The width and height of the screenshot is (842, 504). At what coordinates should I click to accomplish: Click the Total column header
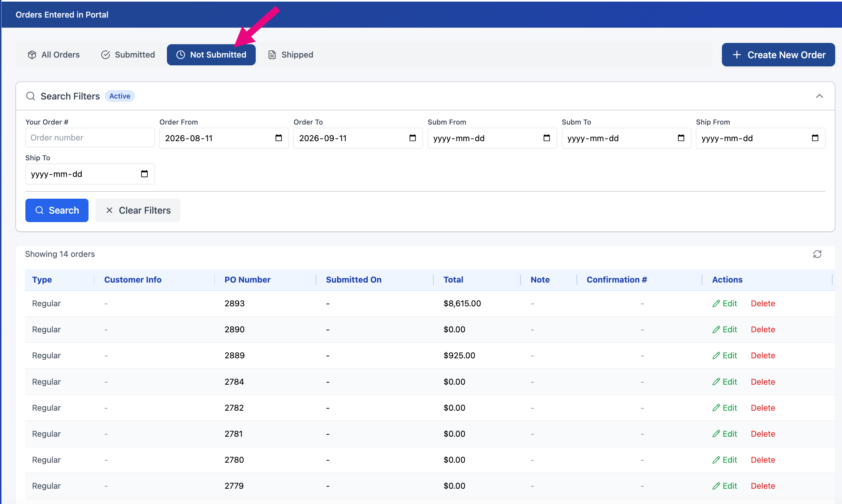(x=453, y=280)
